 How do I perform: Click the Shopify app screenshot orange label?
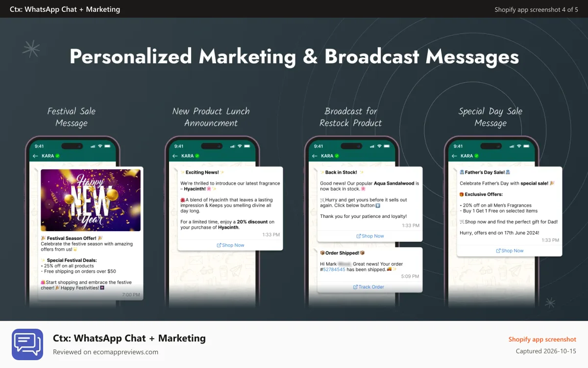[x=542, y=340]
